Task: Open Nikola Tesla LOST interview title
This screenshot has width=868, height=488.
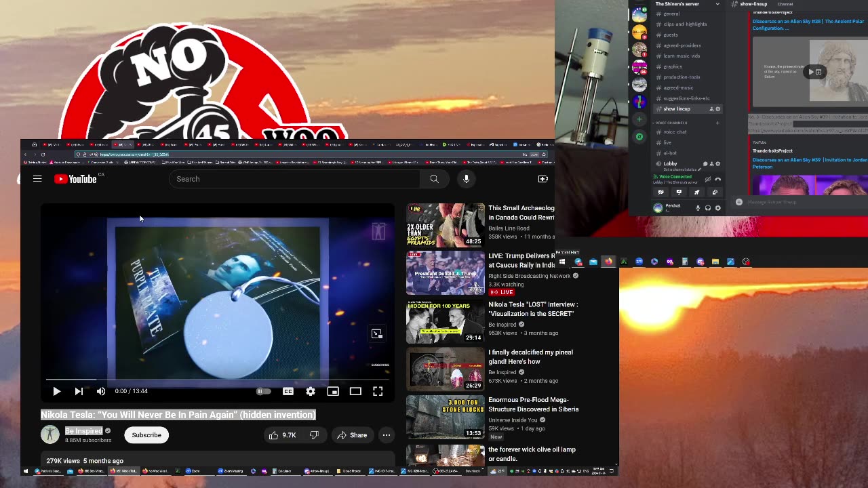Action: point(533,309)
